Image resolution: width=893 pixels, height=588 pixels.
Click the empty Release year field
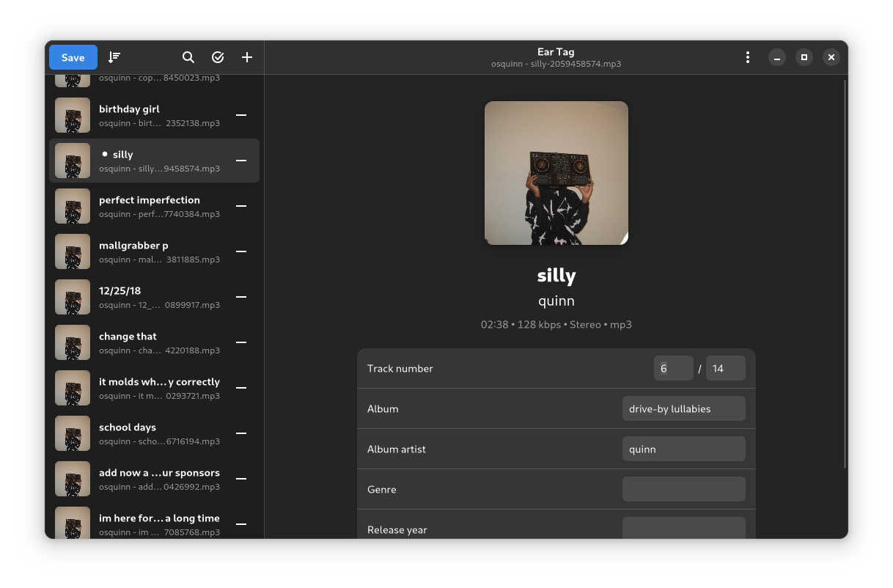684,528
